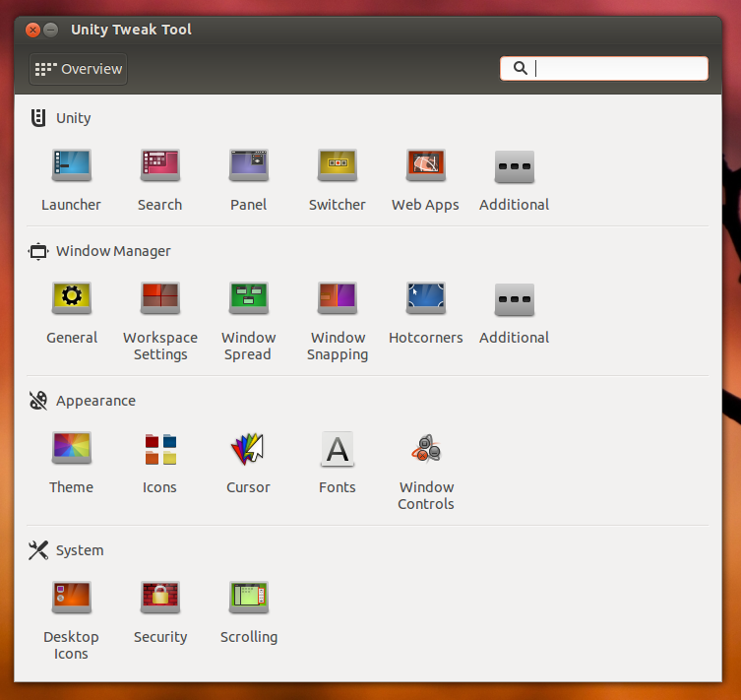
Task: Open the Web Apps settings
Action: 425,167
